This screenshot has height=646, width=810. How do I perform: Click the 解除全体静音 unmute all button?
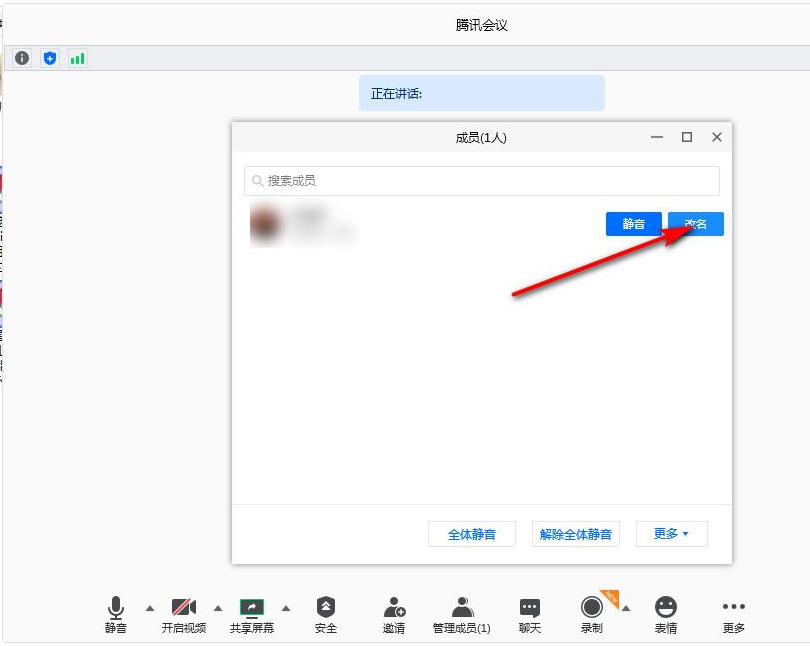[x=575, y=534]
